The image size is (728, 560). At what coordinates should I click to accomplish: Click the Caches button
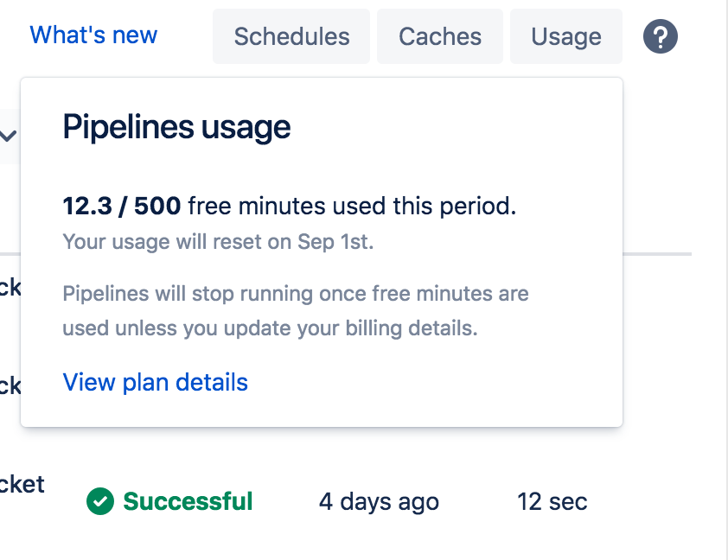pos(440,36)
